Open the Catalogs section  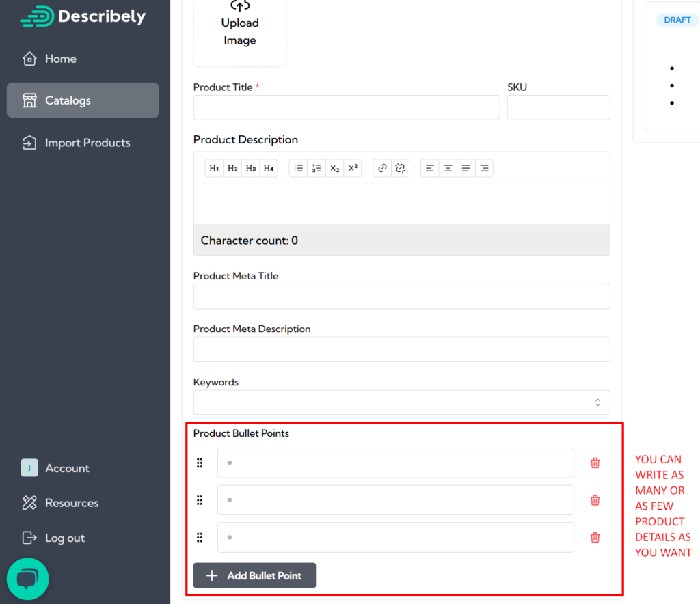(82, 100)
